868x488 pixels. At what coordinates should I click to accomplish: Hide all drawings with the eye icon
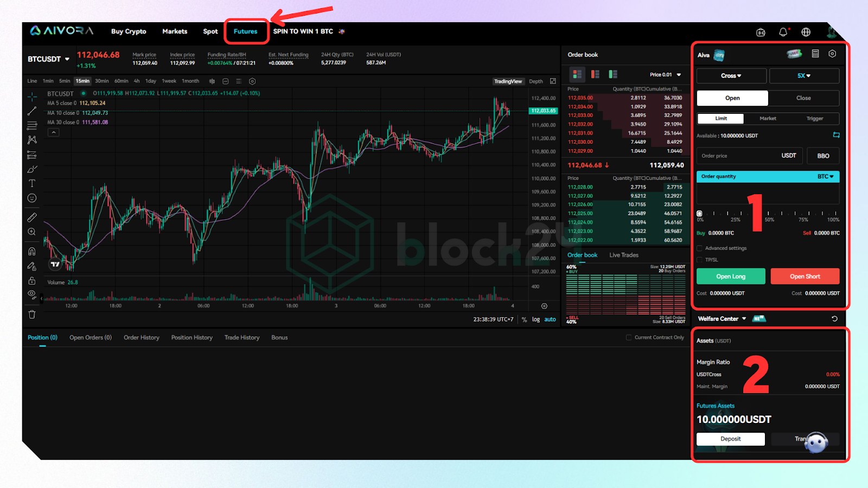click(32, 294)
